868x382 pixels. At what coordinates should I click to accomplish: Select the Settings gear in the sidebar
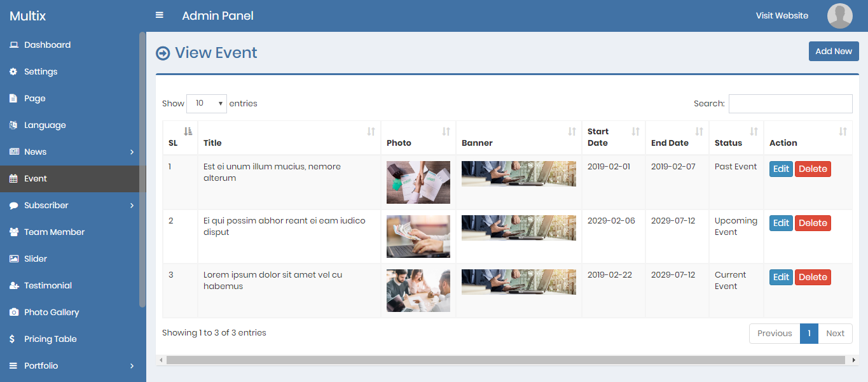coord(13,71)
